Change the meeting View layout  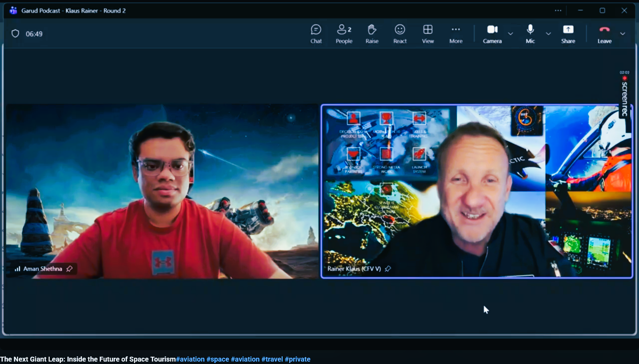(x=428, y=34)
